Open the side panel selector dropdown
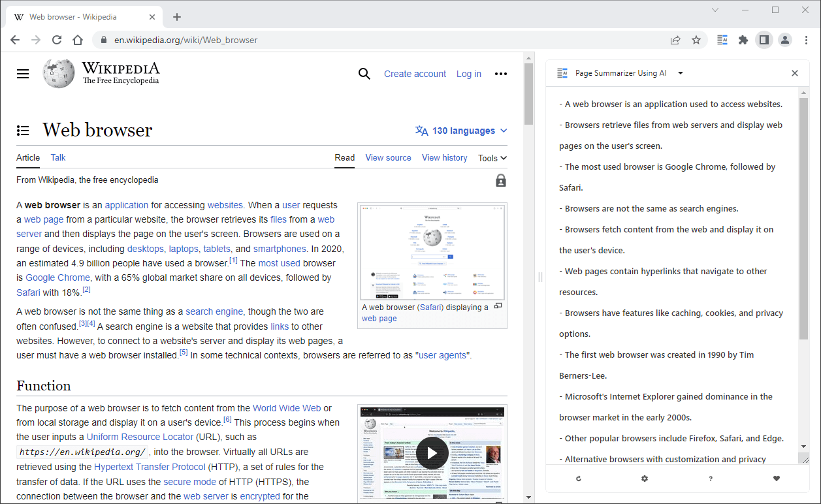Viewport: 821px width, 504px height. (x=680, y=73)
